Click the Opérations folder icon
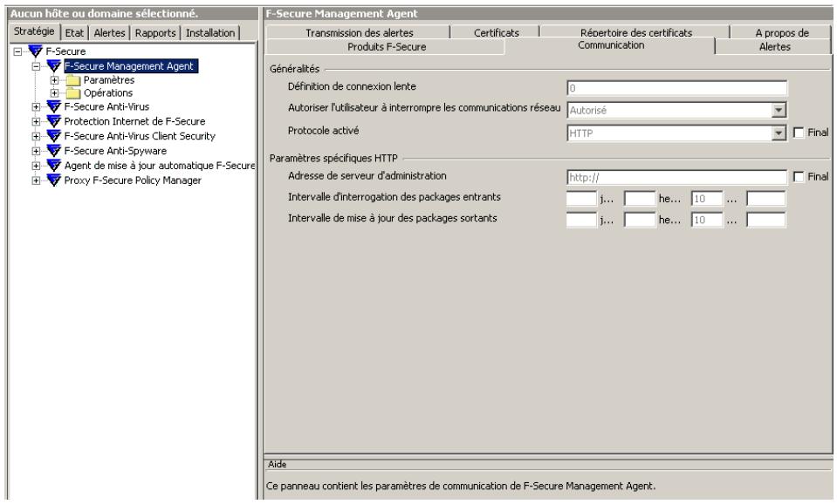The width and height of the screenshot is (837, 504). pos(73,93)
